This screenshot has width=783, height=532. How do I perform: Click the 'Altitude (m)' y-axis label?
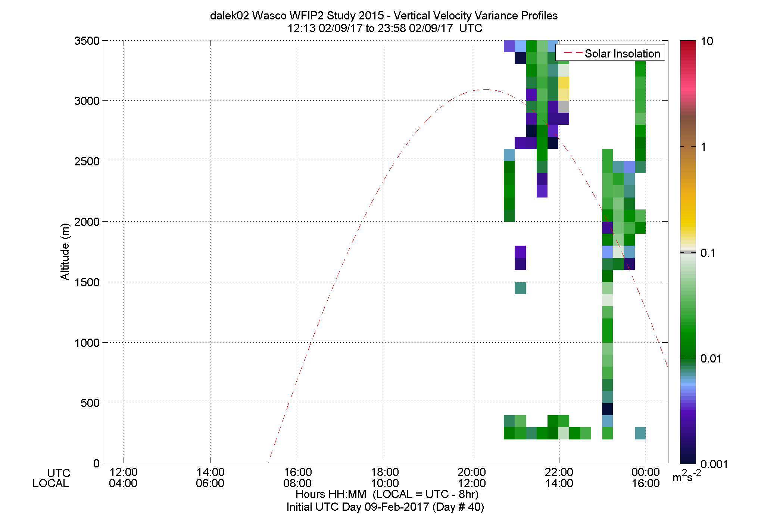pyautogui.click(x=65, y=251)
